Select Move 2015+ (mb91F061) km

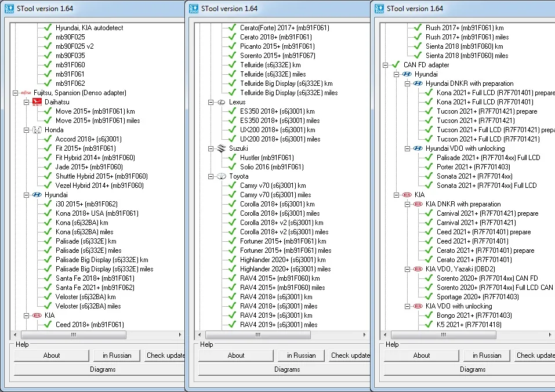95,111
